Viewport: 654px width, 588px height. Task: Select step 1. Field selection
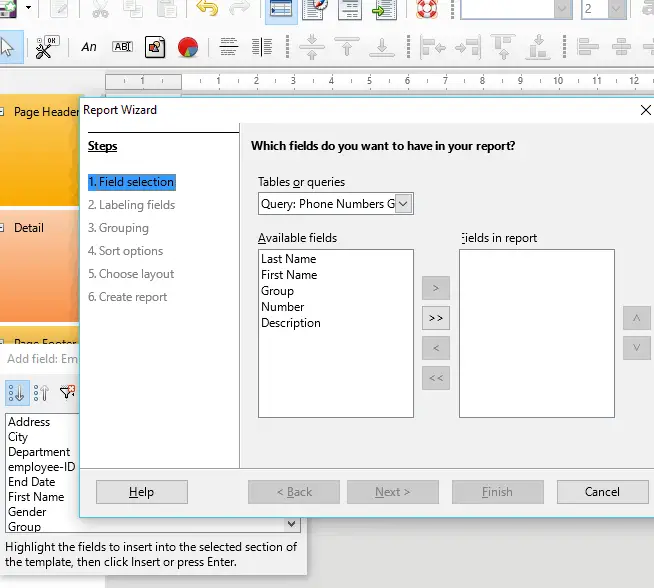coord(131,182)
